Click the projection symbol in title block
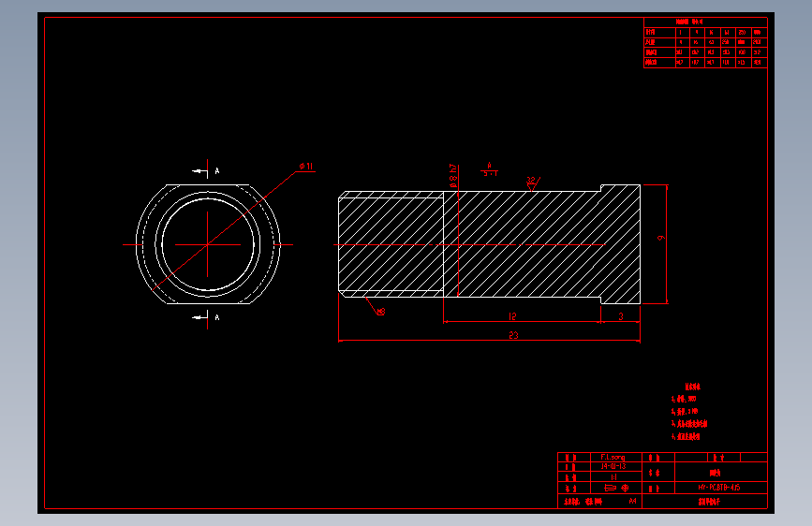 point(616,488)
